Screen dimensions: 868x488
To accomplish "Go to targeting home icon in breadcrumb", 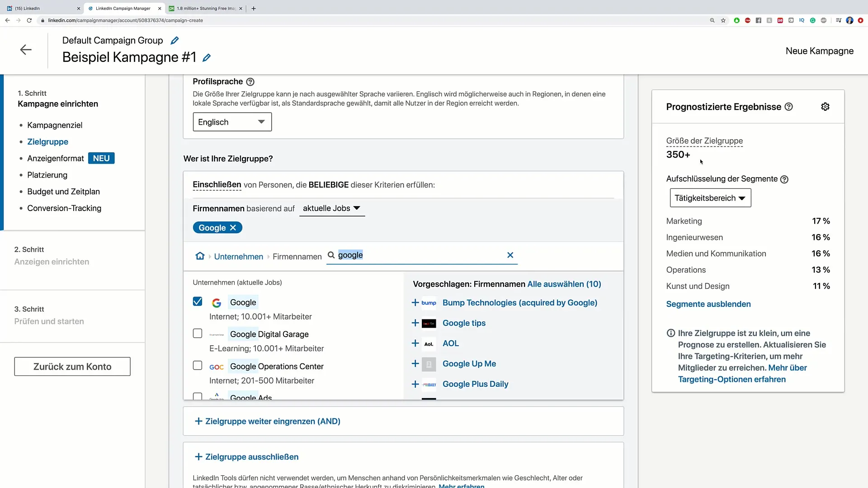I will (x=200, y=256).
